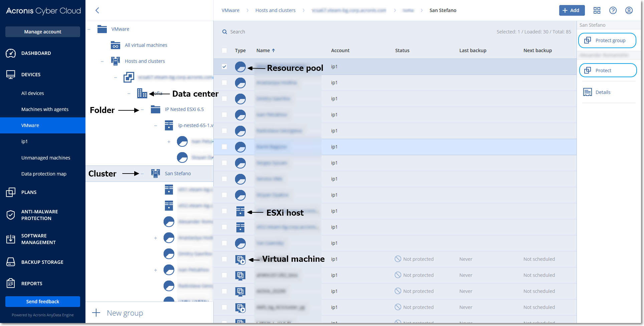Click the help question mark icon

[x=613, y=10]
